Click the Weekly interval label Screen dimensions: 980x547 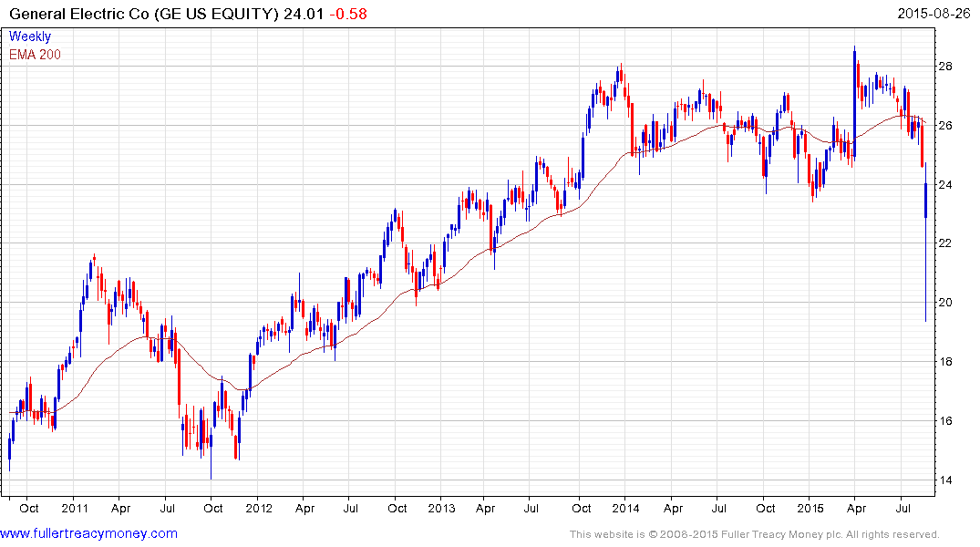coord(30,36)
